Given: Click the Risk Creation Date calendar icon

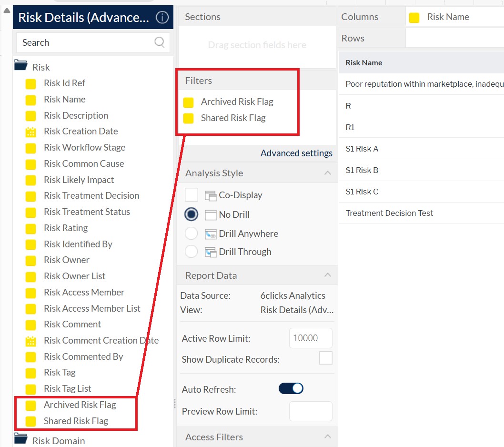Looking at the screenshot, I should pos(30,132).
